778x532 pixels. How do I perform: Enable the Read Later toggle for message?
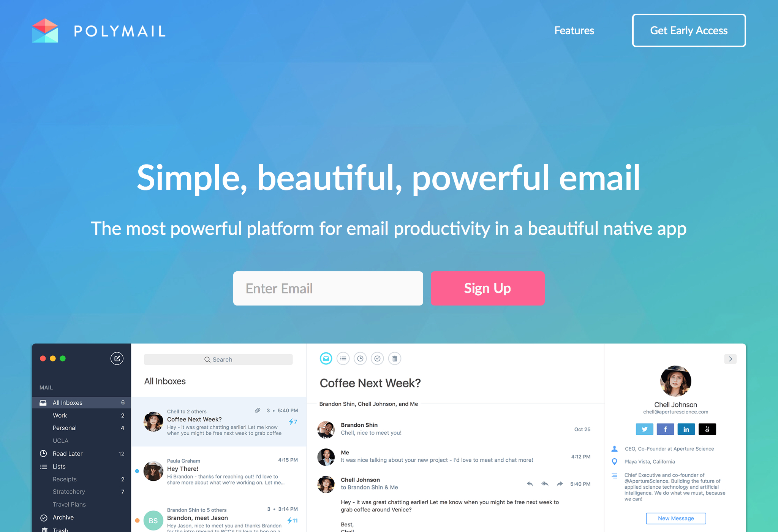point(361,359)
